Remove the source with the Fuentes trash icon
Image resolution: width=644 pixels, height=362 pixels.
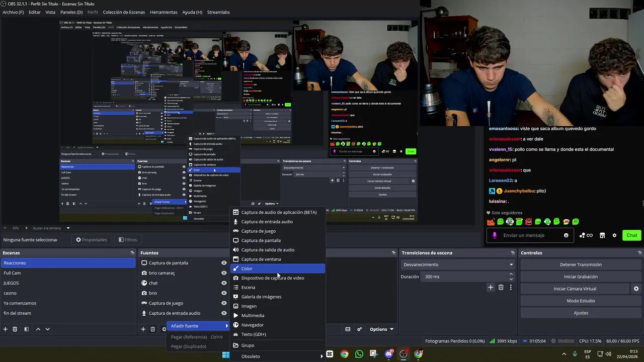pyautogui.click(x=153, y=329)
